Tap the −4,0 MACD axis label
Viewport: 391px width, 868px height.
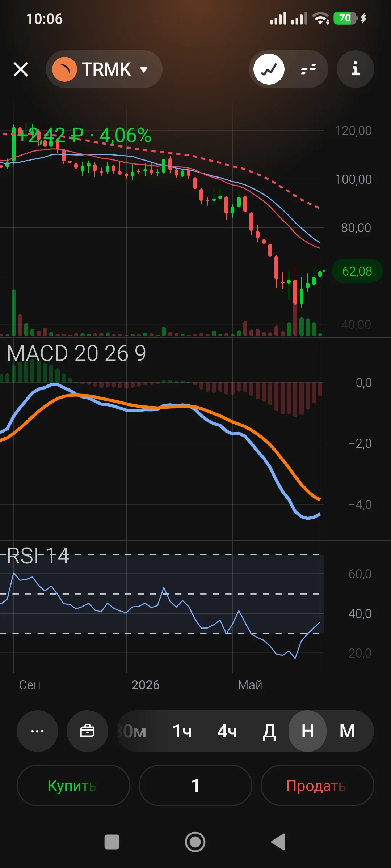[360, 505]
